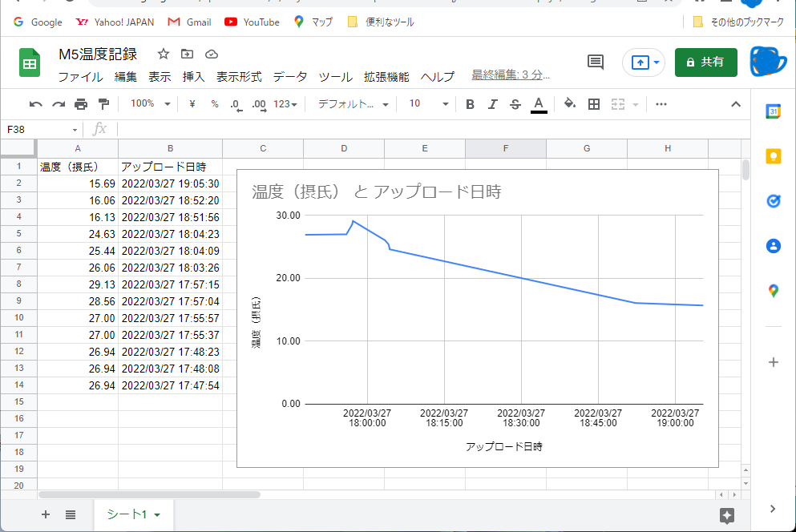Toggle strikethrough formatting
Image resolution: width=796 pixels, height=532 pixels.
515,103
